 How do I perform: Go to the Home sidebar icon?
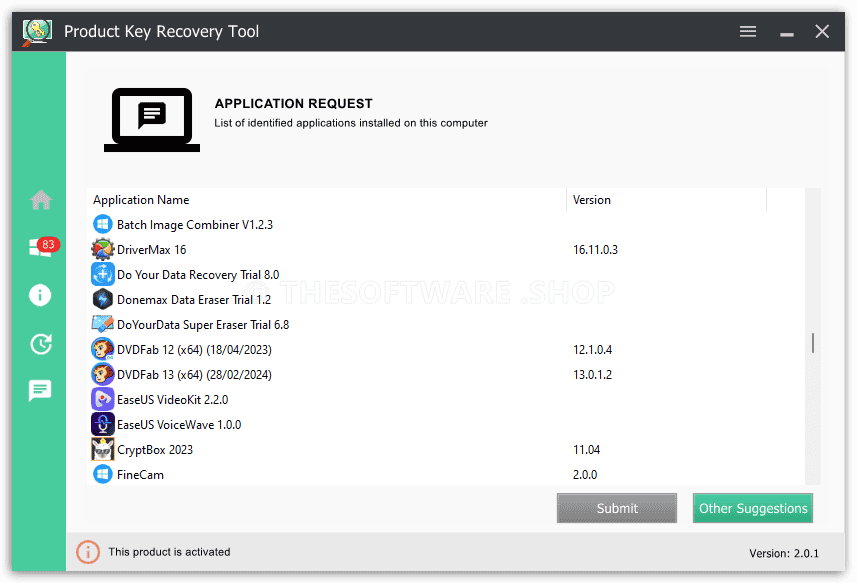tap(40, 199)
